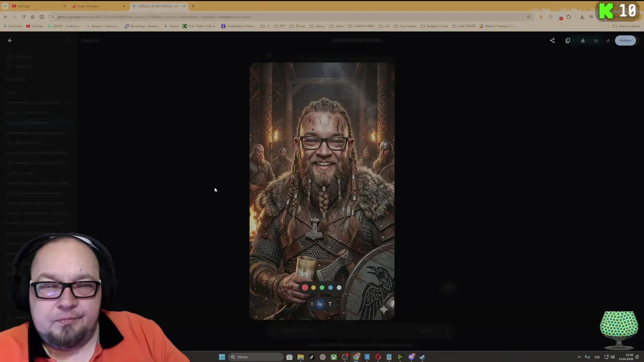Pick the red color swatch
This screenshot has width=644, height=362.
(x=305, y=288)
